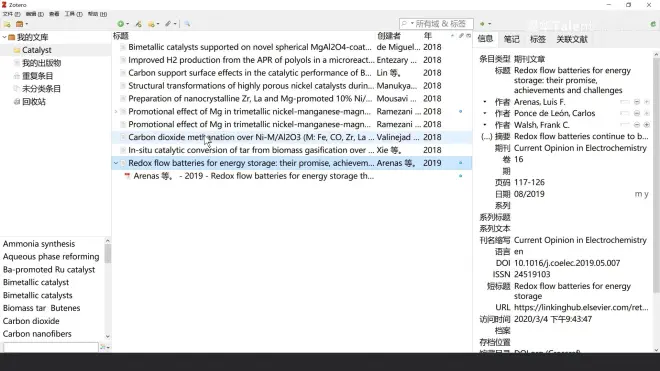Image resolution: width=660 pixels, height=371 pixels.
Task: Click the attachment paperclip column header
Action: coord(461,36)
